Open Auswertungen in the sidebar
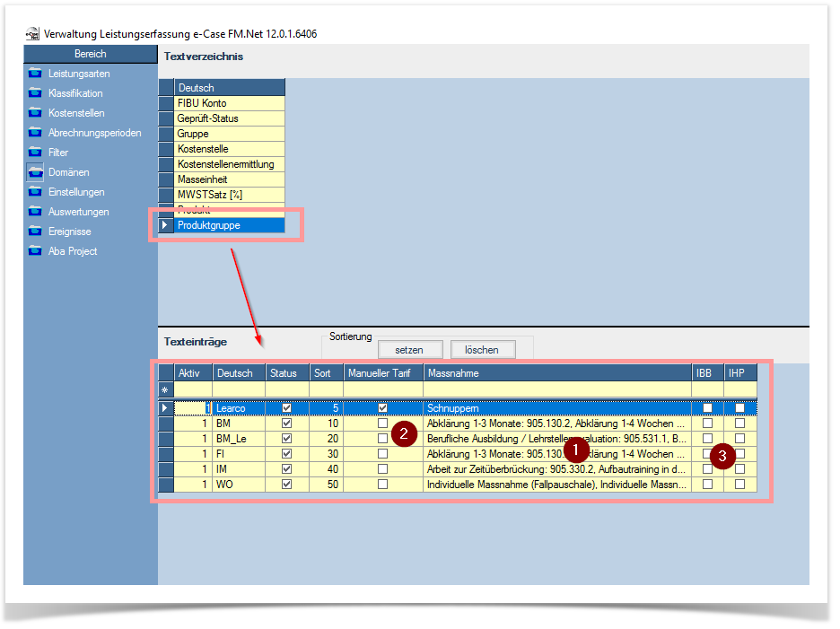The image size is (840, 629). 78,212
